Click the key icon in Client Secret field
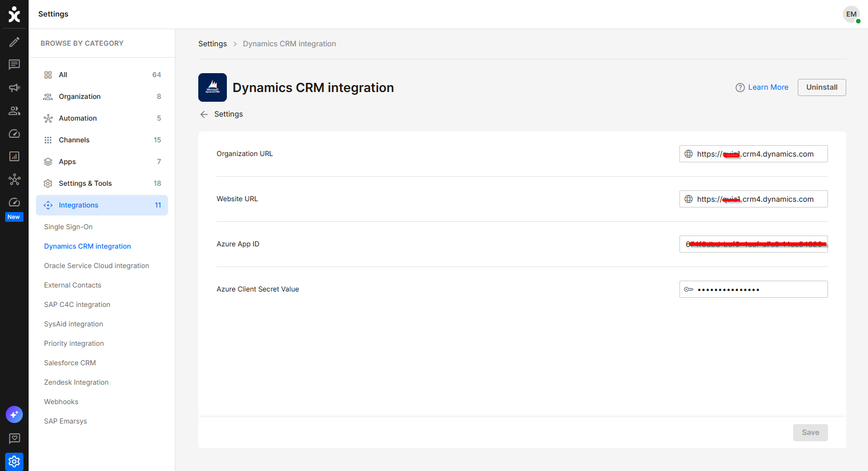 tap(689, 289)
